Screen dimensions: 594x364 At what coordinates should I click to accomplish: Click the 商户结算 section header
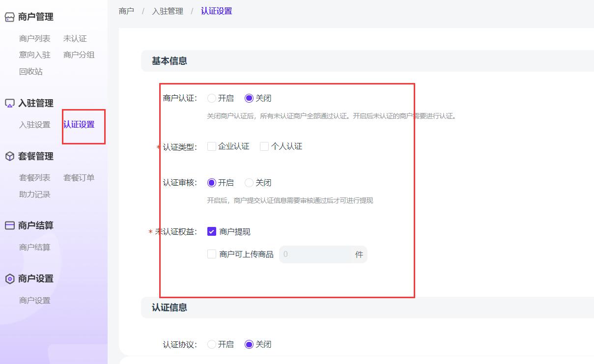tap(36, 225)
